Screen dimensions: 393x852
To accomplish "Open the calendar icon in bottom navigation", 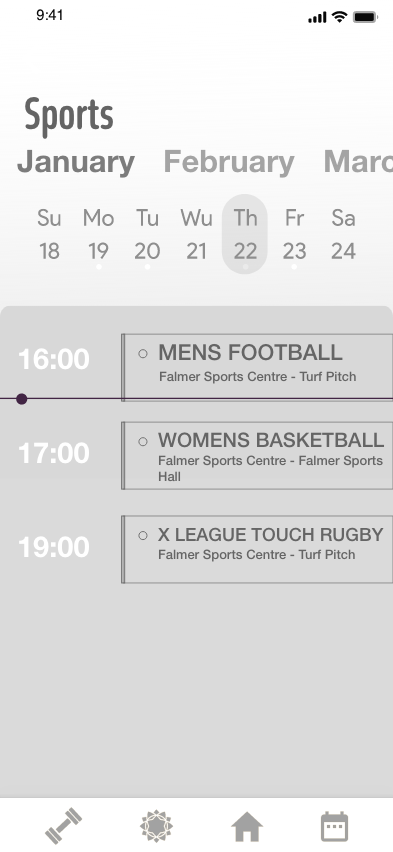I will tap(334, 826).
